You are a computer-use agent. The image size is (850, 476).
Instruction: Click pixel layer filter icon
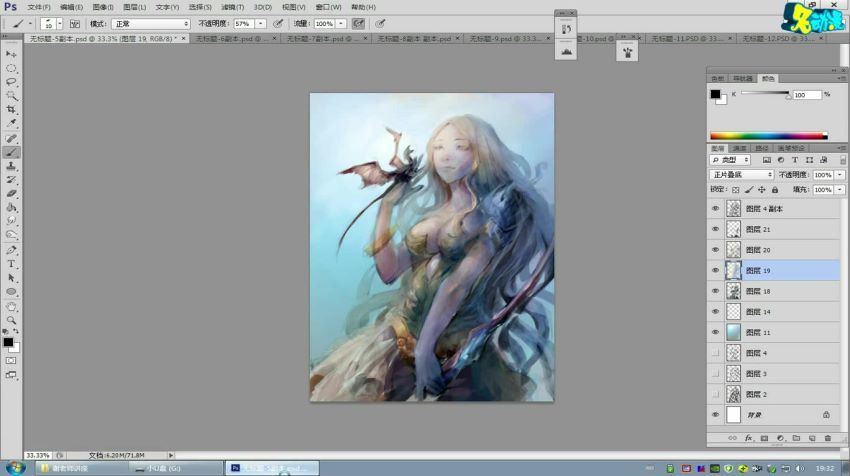(x=767, y=160)
